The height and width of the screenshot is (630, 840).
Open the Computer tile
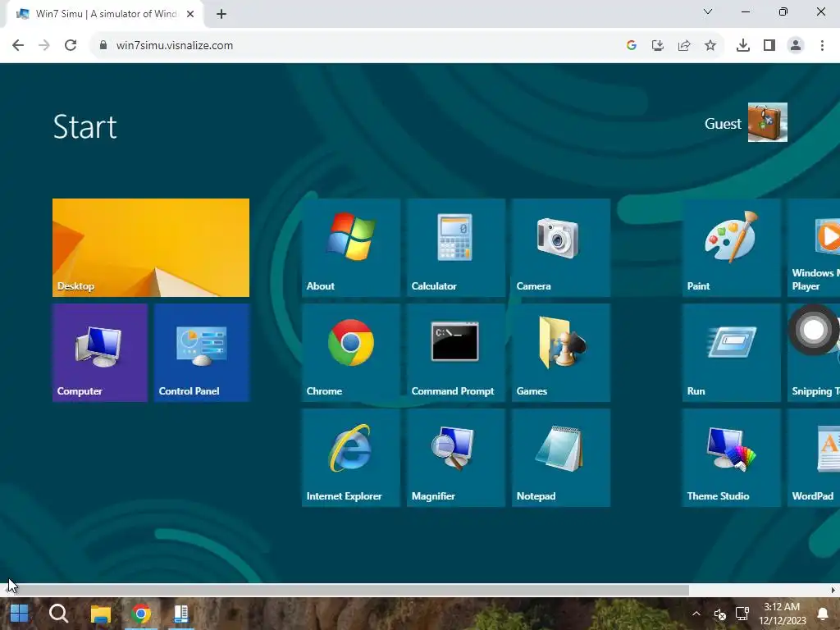click(99, 353)
